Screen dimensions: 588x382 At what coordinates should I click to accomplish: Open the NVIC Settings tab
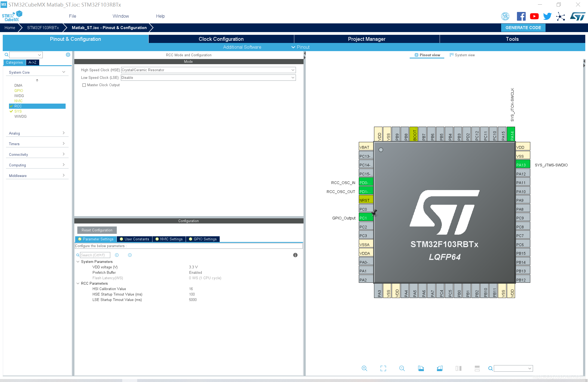(169, 239)
